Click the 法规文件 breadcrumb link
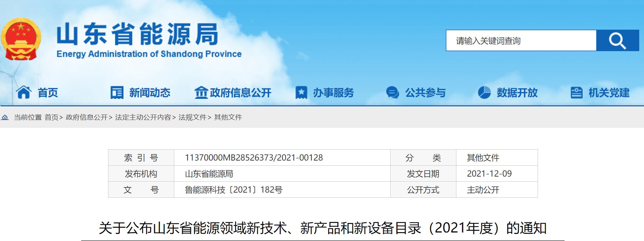This screenshot has height=241, width=644. pos(192,117)
